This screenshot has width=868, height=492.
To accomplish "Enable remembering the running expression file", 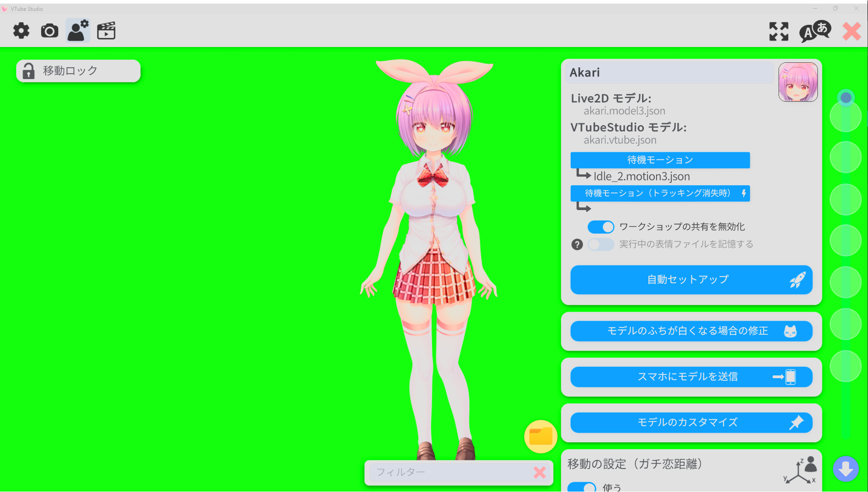I will tap(601, 244).
